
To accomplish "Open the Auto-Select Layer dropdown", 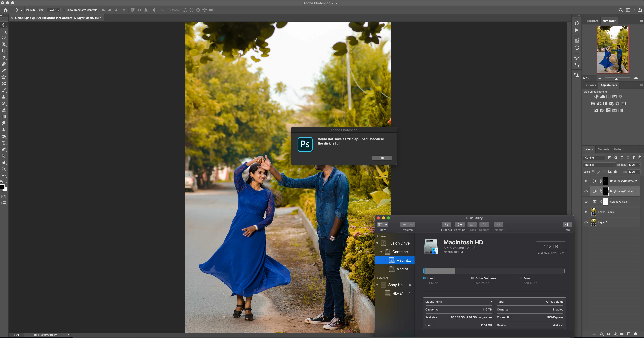I will pyautogui.click(x=54, y=10).
